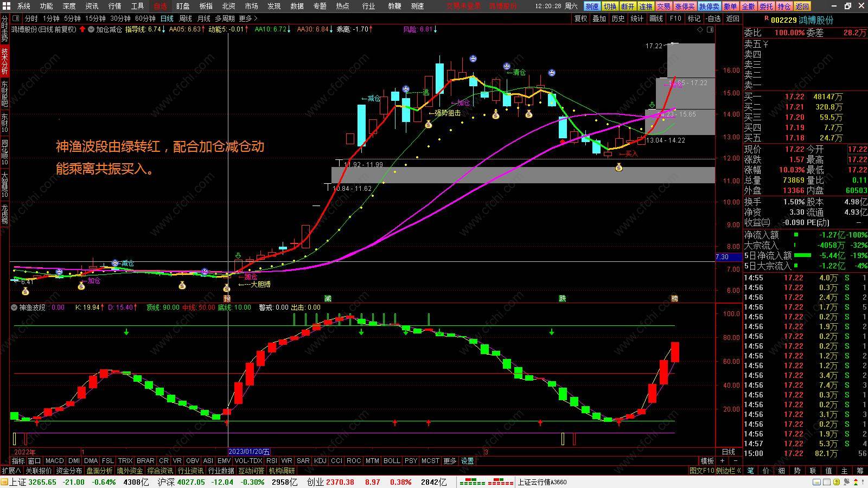Zoom out with the minus button beside 模板

click(735, 461)
